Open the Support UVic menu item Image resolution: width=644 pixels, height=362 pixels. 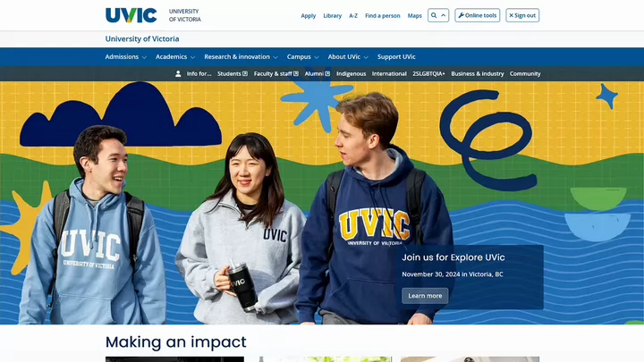(396, 56)
